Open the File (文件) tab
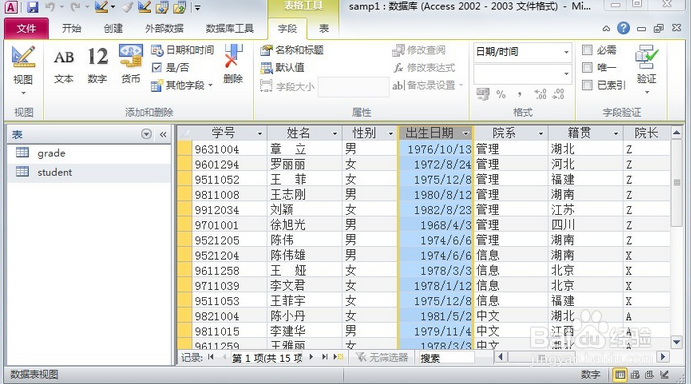Image resolution: width=691 pixels, height=384 pixels. click(x=26, y=29)
